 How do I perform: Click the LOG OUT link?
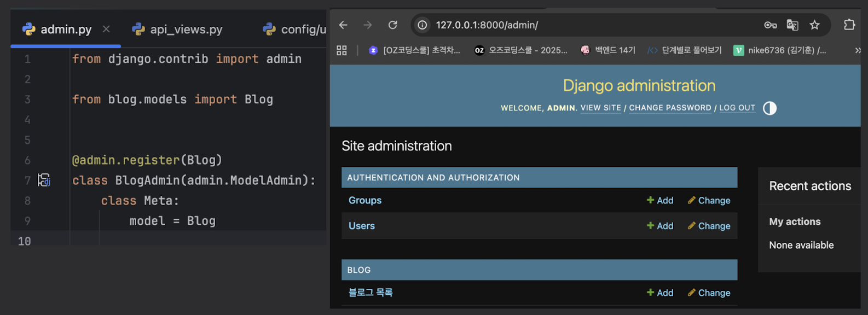click(x=737, y=108)
